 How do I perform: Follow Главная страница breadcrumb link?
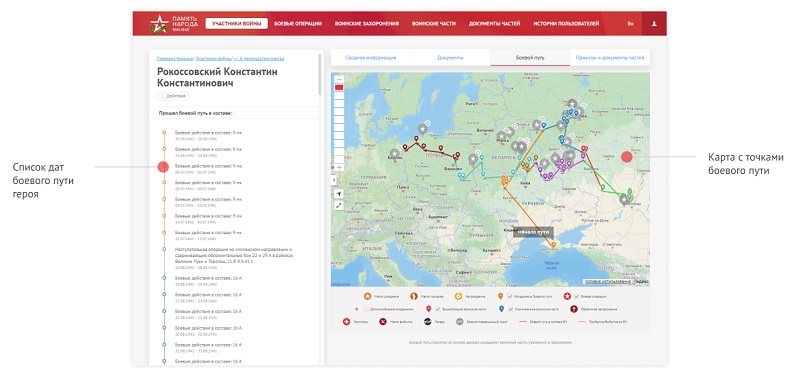pos(175,59)
